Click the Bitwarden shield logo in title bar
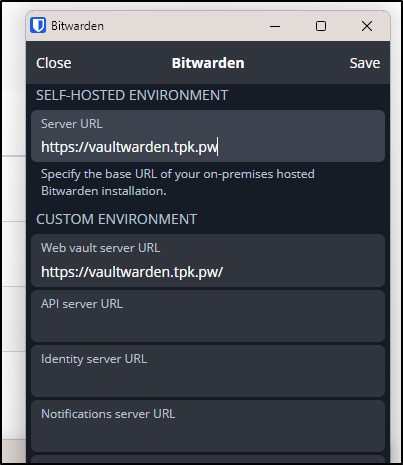Image resolution: width=403 pixels, height=465 pixels. (38, 25)
